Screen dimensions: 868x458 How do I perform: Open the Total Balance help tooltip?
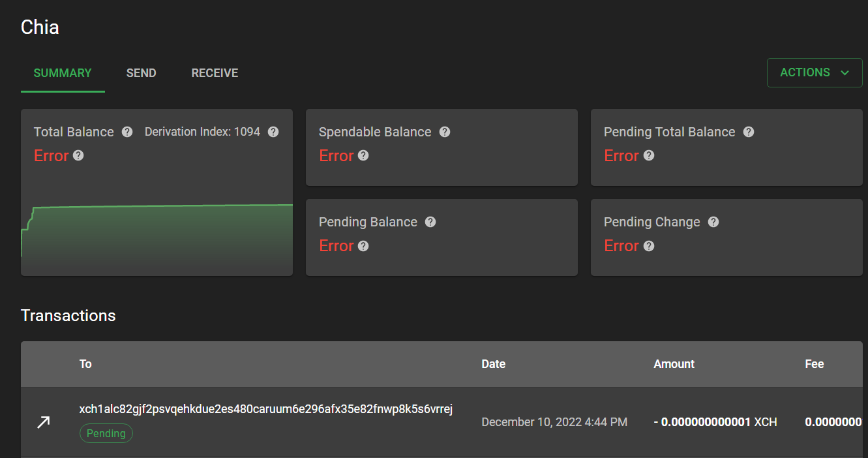127,132
